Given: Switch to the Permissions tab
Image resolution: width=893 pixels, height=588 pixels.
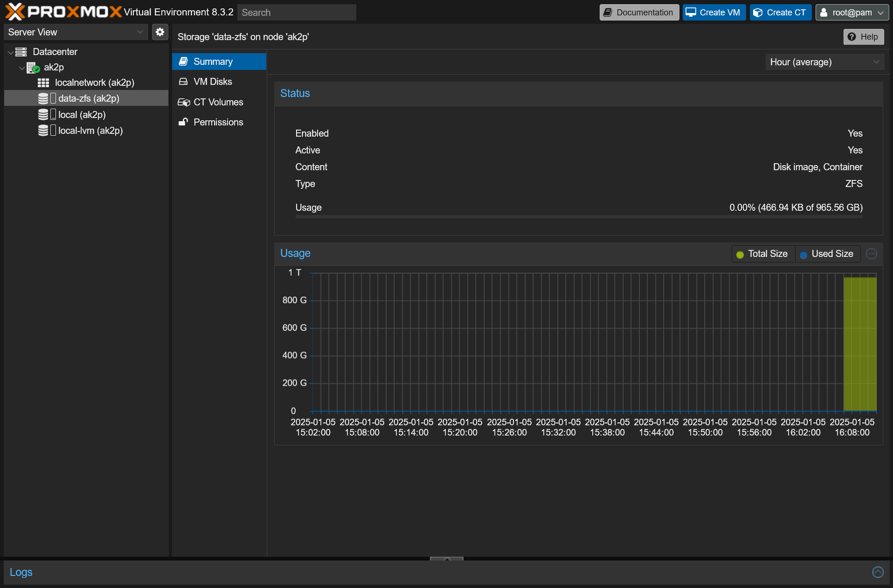Looking at the screenshot, I should tap(219, 122).
